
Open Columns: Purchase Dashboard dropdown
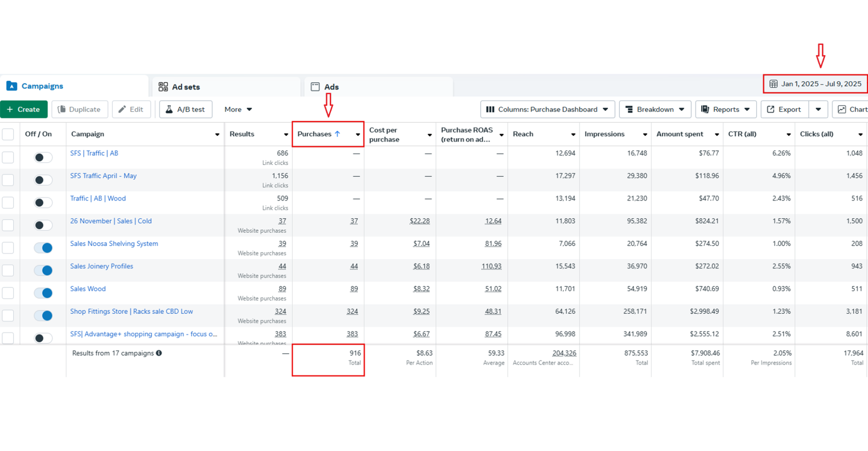pos(547,109)
